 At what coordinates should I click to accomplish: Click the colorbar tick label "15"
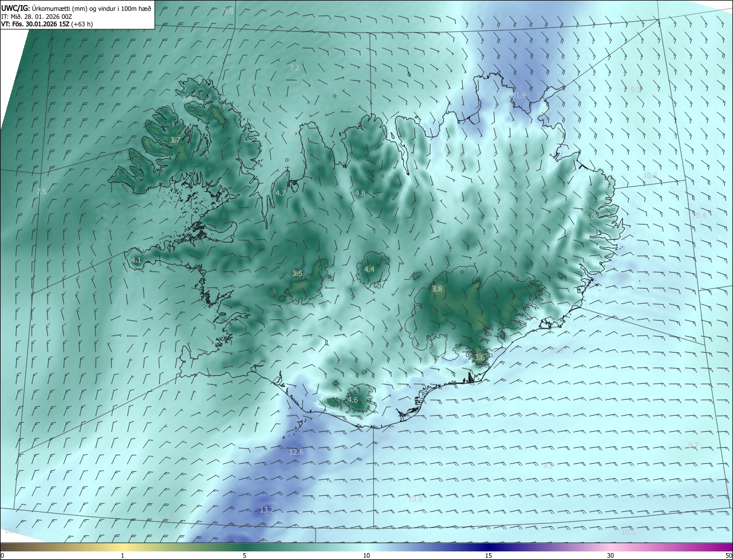[x=488, y=555]
